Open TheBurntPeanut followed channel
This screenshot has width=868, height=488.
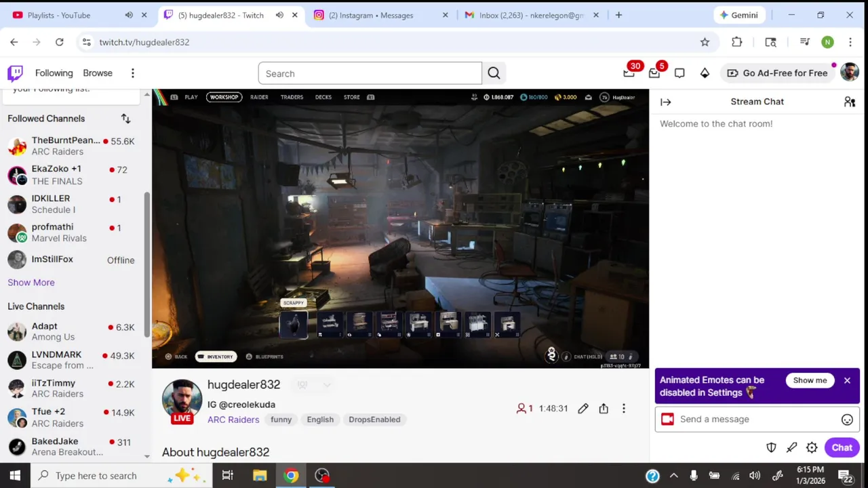point(71,146)
